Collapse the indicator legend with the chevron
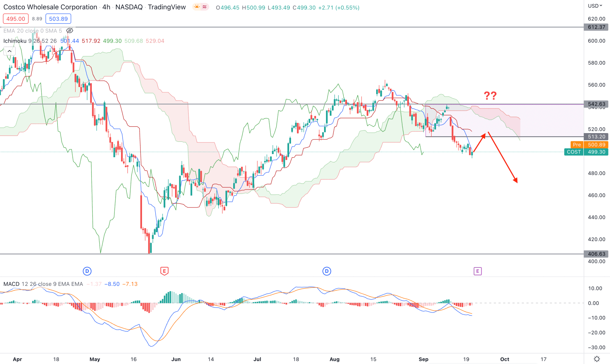The height and width of the screenshot is (364, 610). coord(10,51)
